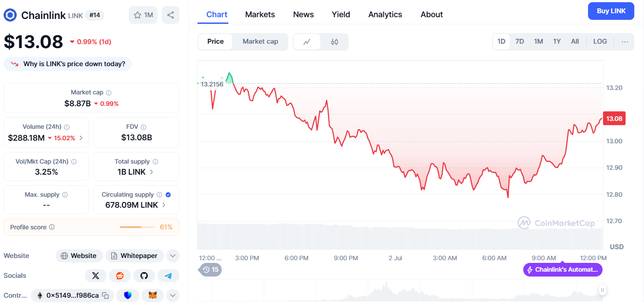
Task: Click the $8.87B market cap value
Action: click(x=78, y=104)
